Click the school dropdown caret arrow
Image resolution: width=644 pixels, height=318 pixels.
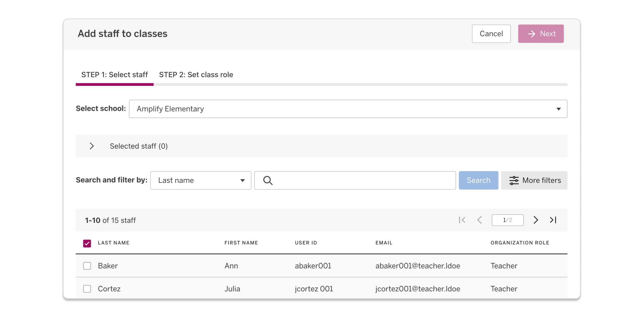coord(558,109)
